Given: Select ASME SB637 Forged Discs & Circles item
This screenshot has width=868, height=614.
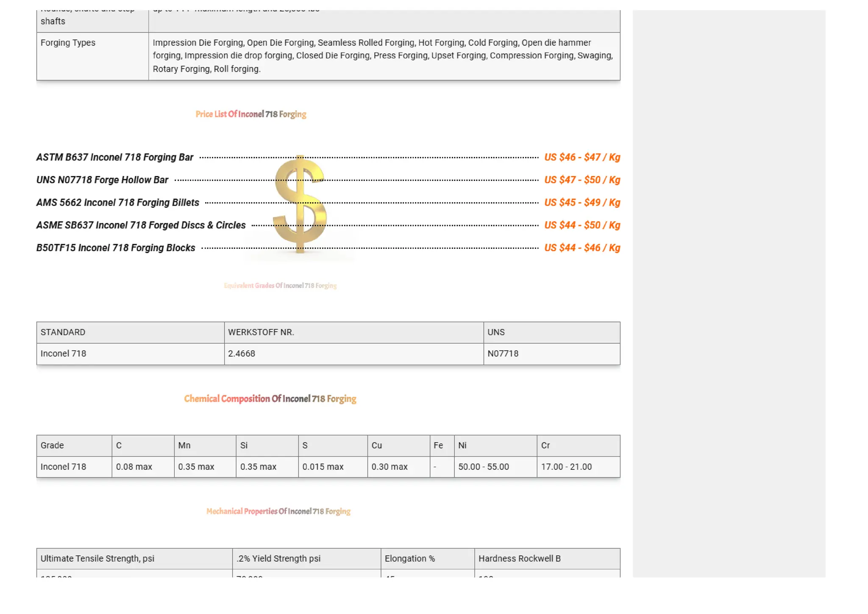Looking at the screenshot, I should click(x=141, y=225).
